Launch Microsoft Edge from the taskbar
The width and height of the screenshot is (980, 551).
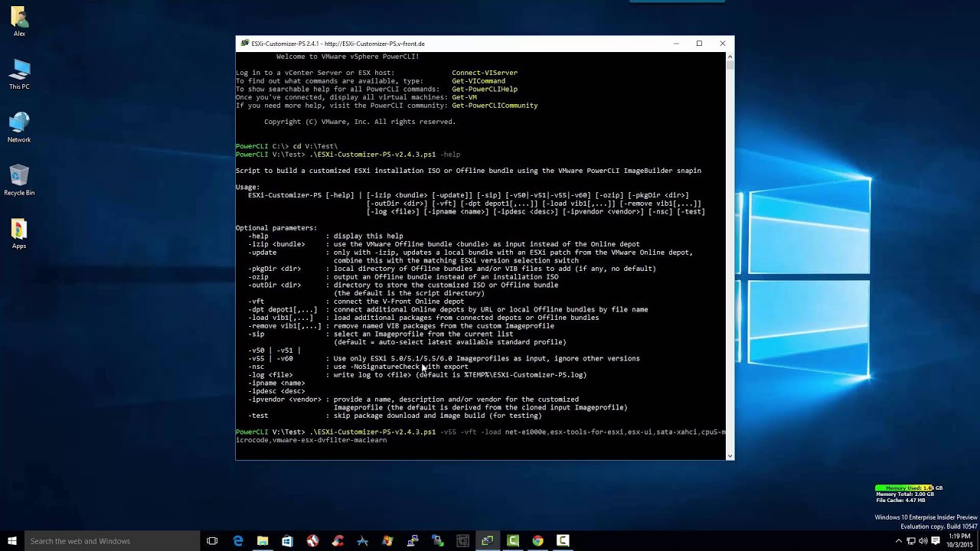(238, 541)
